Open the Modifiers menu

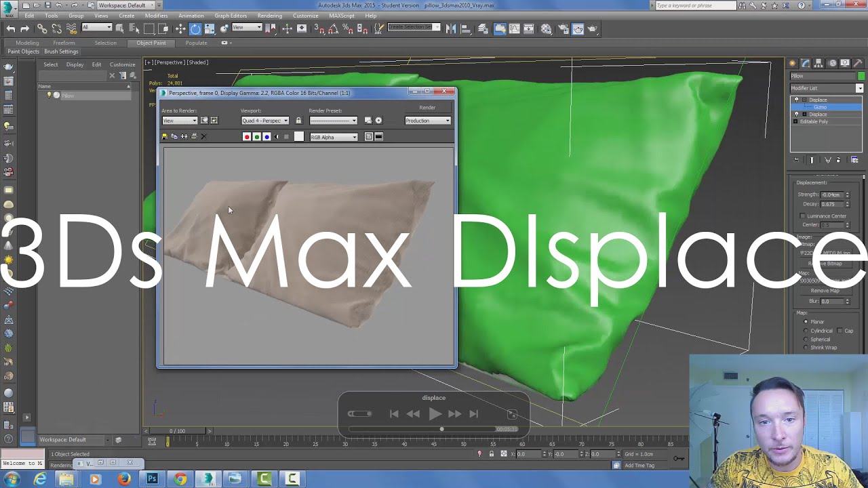(156, 16)
